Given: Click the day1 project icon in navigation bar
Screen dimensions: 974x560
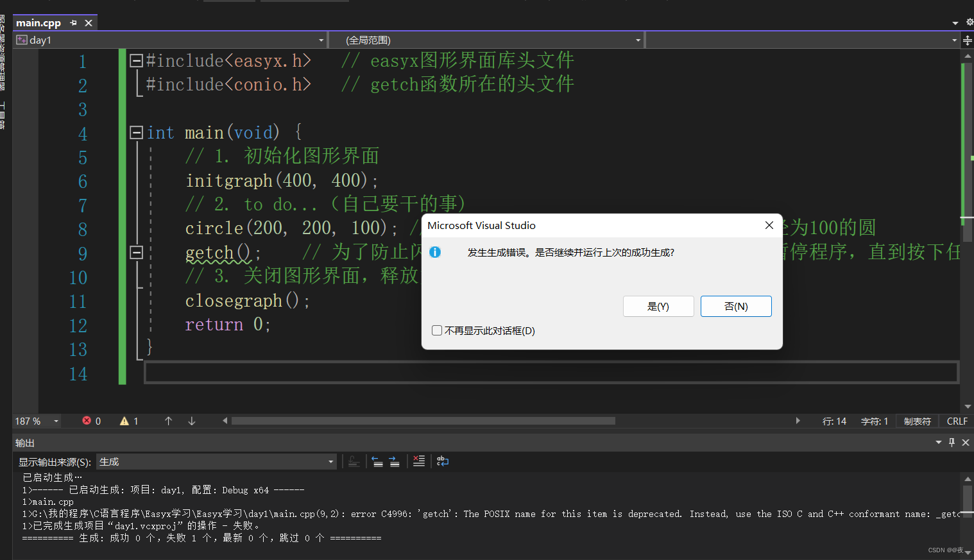Looking at the screenshot, I should [x=22, y=40].
